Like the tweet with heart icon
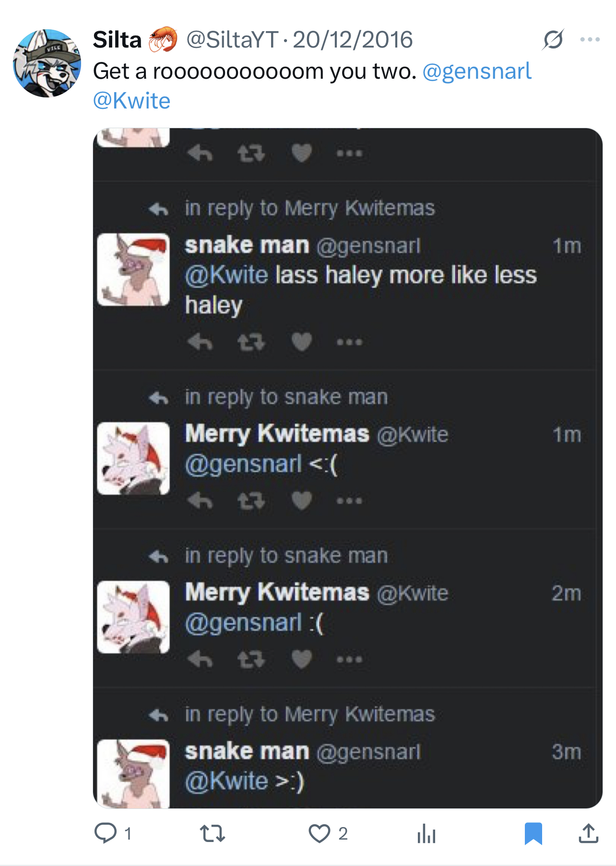Image resolution: width=616 pixels, height=866 pixels. 320,833
